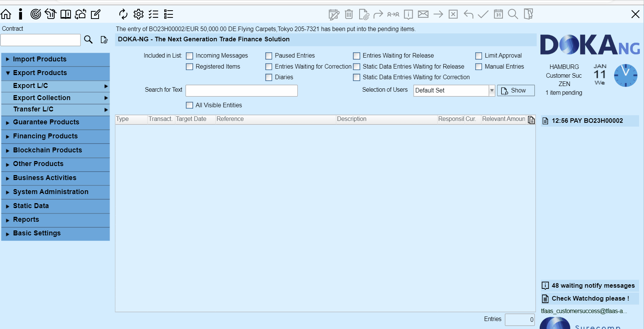This screenshot has height=329, width=644.
Task: Click the calendar edit pencil icon
Action: (x=334, y=14)
